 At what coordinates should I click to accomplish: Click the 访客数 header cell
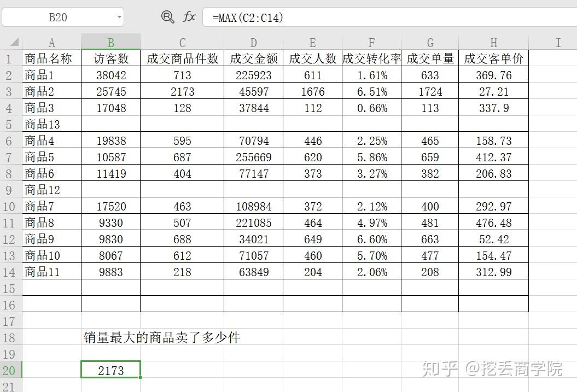pos(111,58)
